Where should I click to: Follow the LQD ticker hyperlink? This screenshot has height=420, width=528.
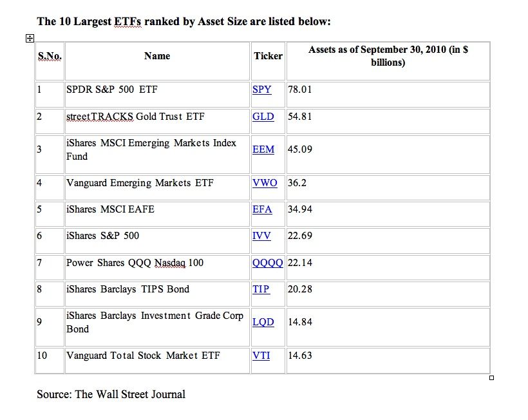[x=263, y=322]
